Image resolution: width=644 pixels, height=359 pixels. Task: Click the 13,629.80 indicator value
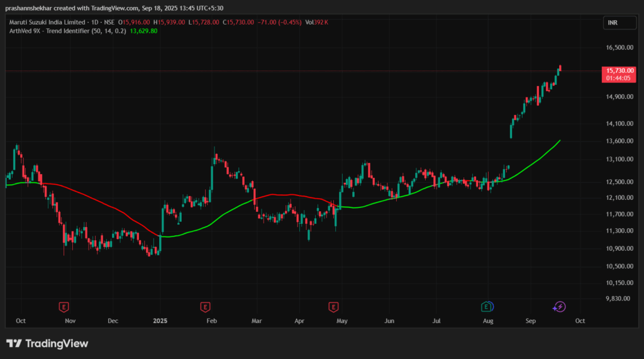[143, 30]
